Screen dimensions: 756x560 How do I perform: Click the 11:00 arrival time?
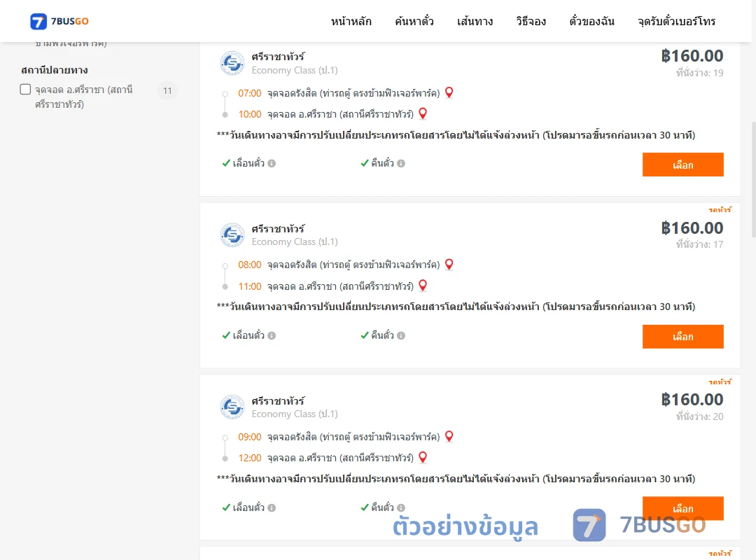click(x=250, y=286)
